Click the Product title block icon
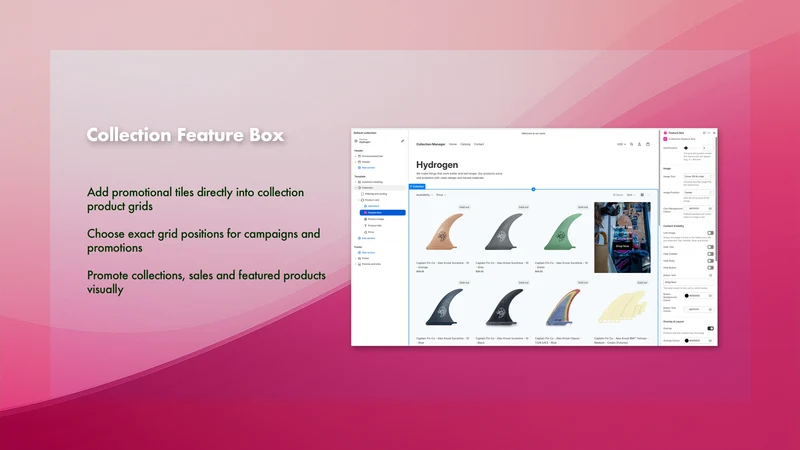800x450 pixels. click(x=365, y=226)
